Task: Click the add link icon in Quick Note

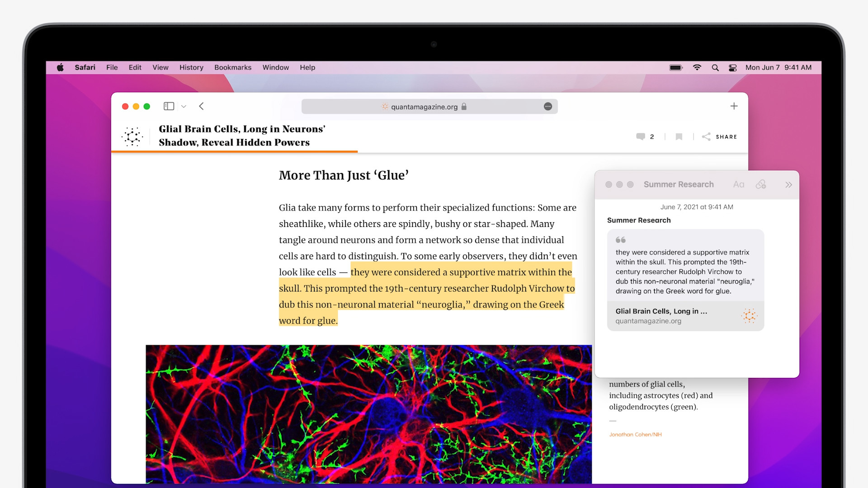Action: pyautogui.click(x=761, y=184)
